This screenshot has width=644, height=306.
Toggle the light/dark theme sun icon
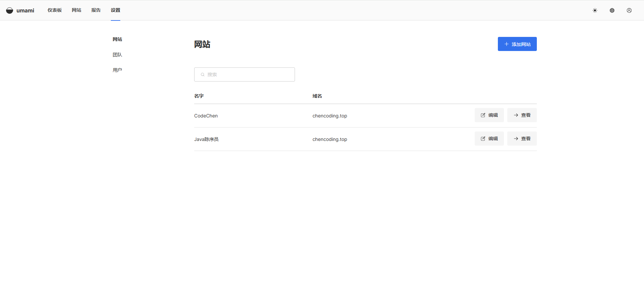click(595, 10)
